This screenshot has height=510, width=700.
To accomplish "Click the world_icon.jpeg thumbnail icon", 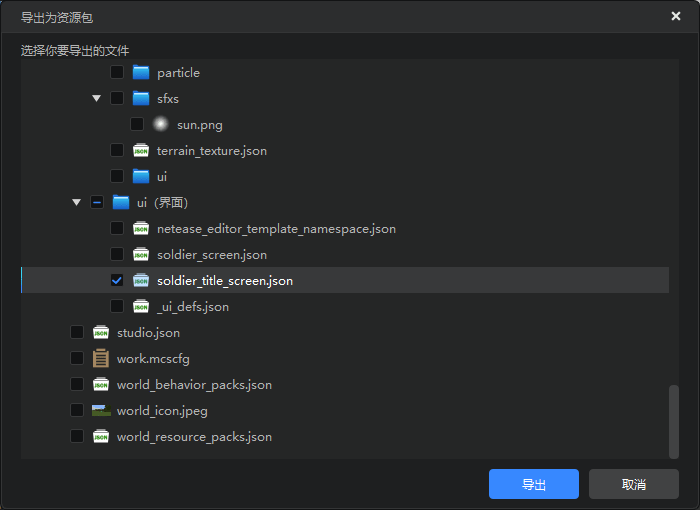I will click(101, 410).
